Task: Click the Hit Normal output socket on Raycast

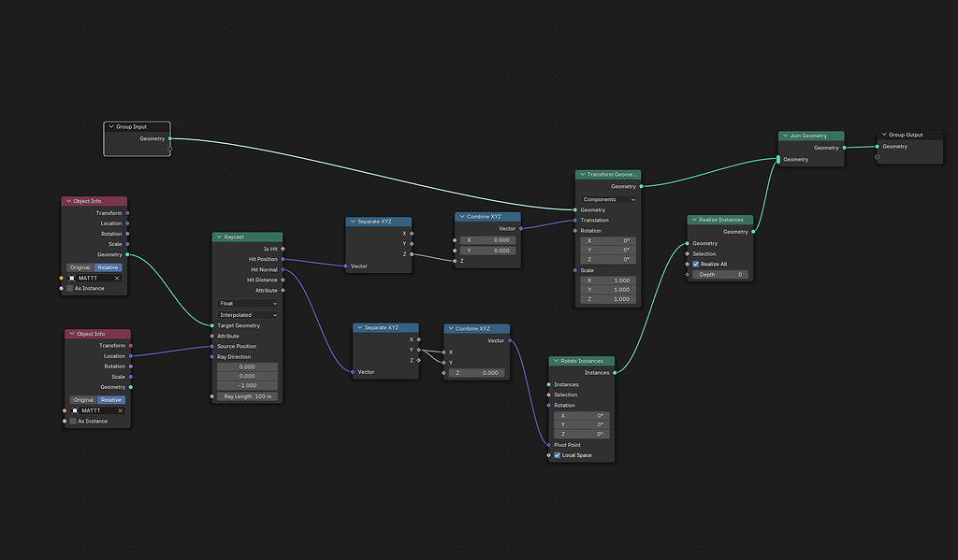Action: [283, 269]
